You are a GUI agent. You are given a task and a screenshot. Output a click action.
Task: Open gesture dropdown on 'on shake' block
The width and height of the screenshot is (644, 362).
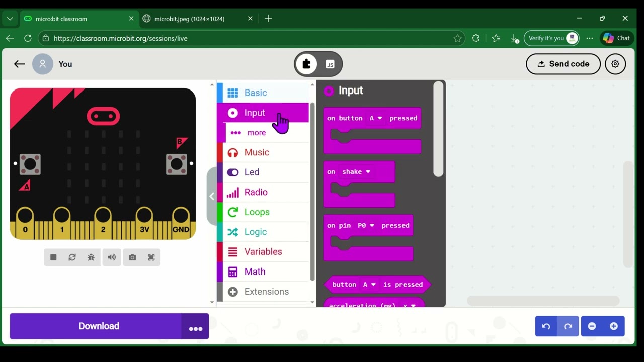point(356,172)
